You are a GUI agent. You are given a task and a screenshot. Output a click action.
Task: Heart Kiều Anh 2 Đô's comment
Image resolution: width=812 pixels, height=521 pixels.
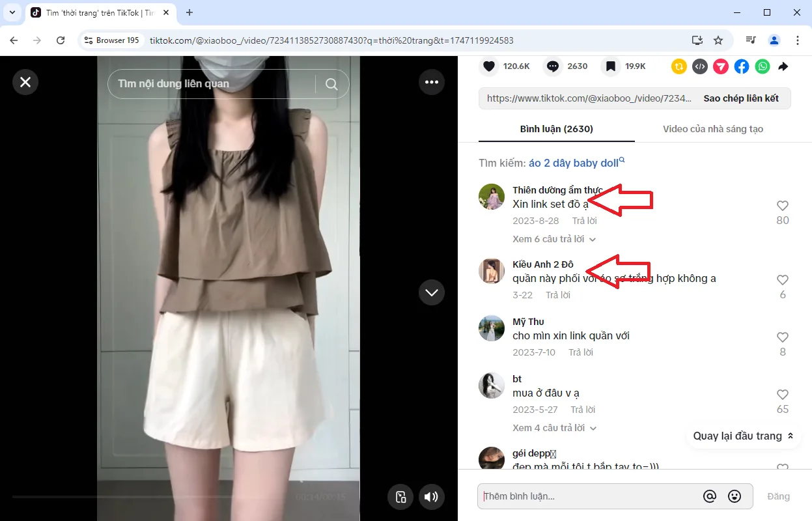click(x=782, y=279)
